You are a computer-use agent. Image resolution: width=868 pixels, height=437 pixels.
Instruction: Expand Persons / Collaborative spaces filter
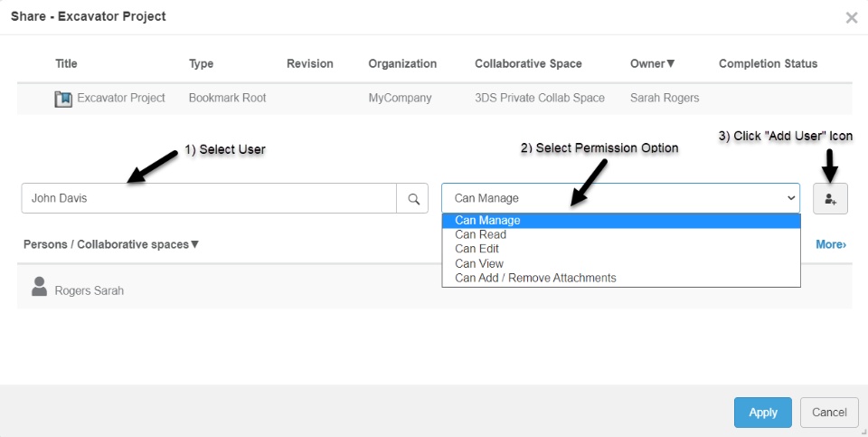coord(194,244)
